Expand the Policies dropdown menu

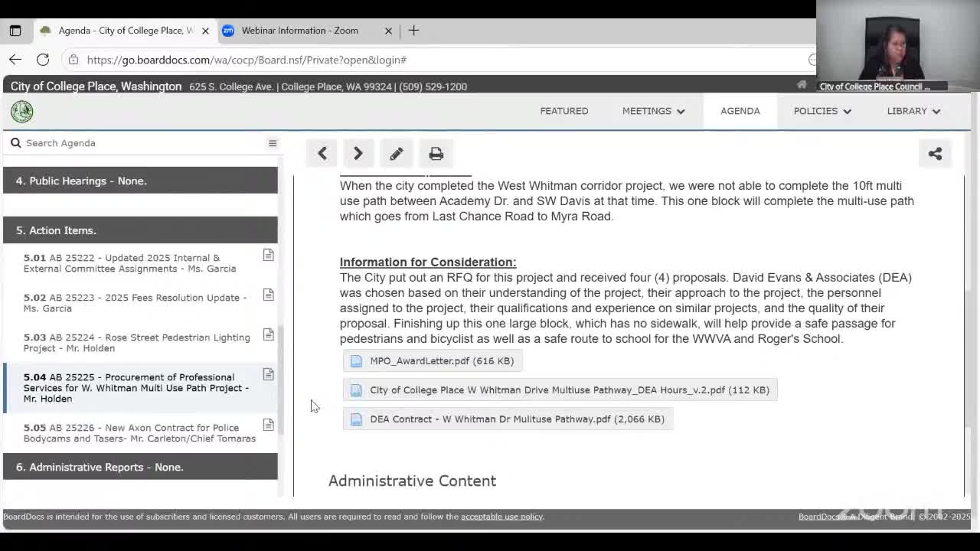[822, 111]
